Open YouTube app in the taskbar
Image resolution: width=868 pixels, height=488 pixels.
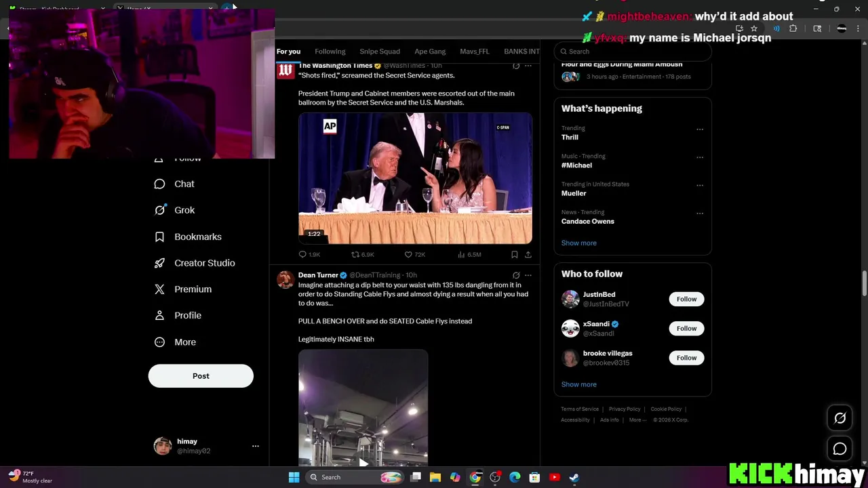click(x=554, y=477)
